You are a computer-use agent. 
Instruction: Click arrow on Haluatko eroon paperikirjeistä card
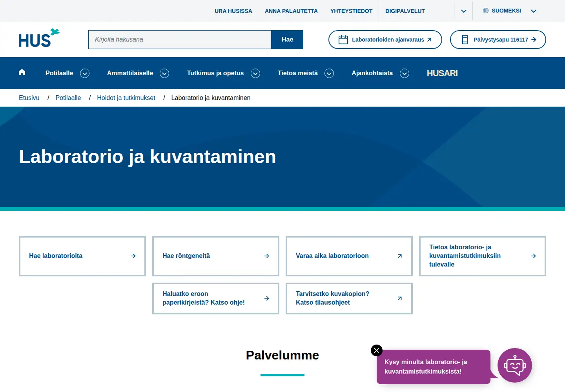point(267,298)
